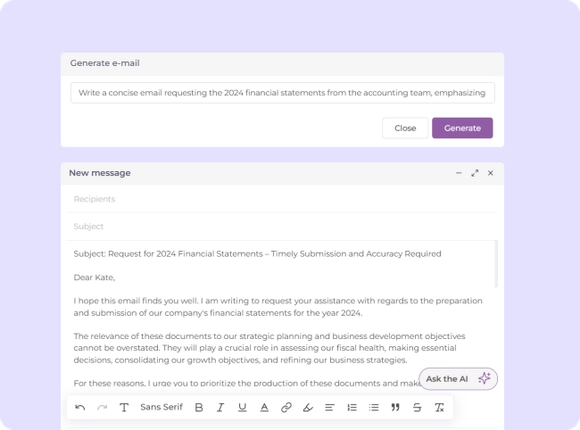The height and width of the screenshot is (430, 580).
Task: Click the undo arrow icon
Action: click(80, 407)
